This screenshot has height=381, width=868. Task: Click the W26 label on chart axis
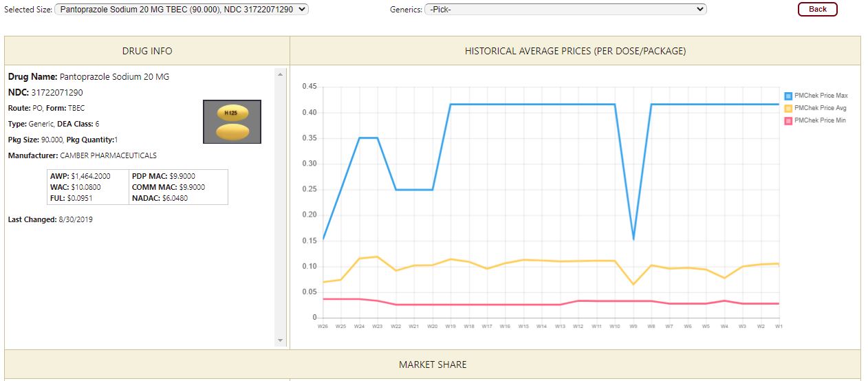tap(323, 327)
